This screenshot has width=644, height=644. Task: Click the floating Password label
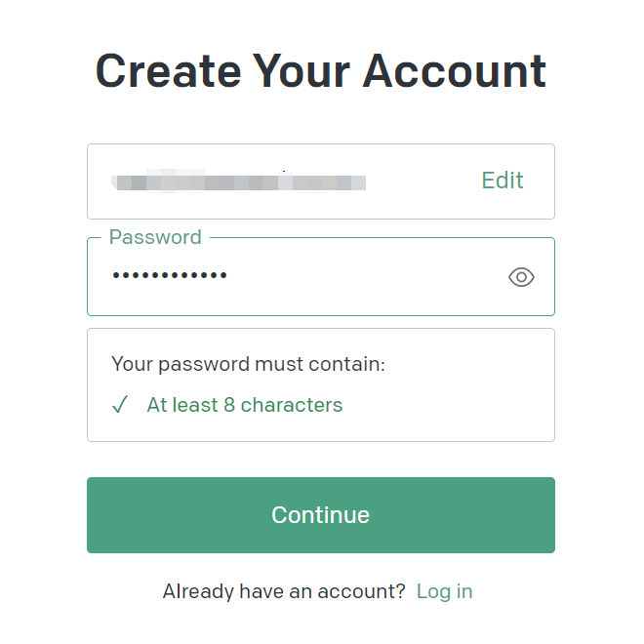155,237
